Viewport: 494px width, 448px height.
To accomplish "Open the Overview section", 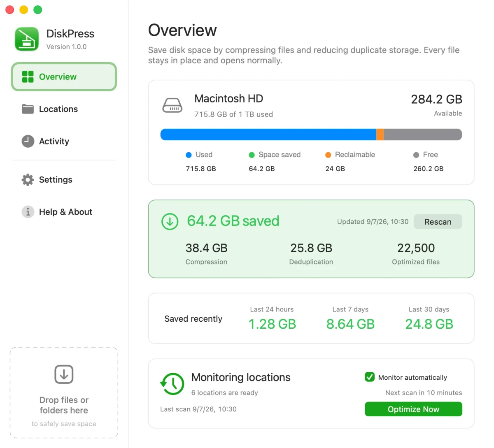I will click(64, 77).
